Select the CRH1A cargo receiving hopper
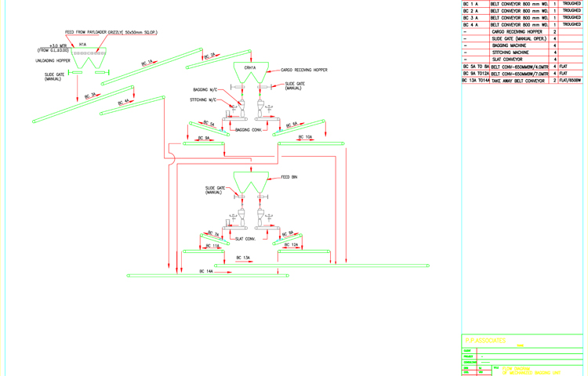Viewport: 588px width, 376px height. pyautogui.click(x=250, y=73)
